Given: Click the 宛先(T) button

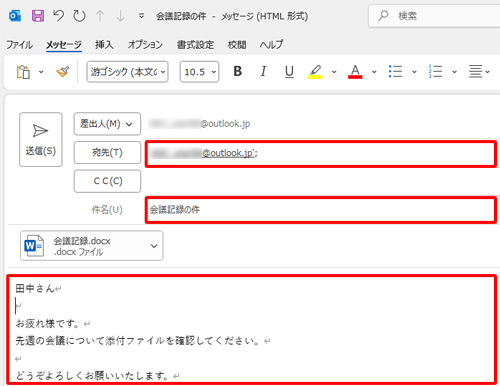Looking at the screenshot, I should (107, 152).
